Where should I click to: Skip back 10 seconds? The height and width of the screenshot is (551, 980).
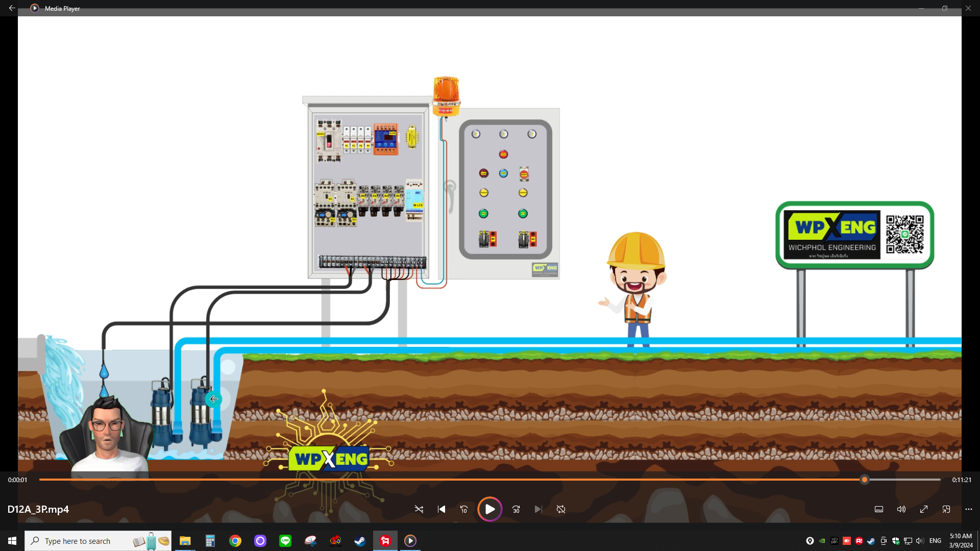(x=464, y=509)
